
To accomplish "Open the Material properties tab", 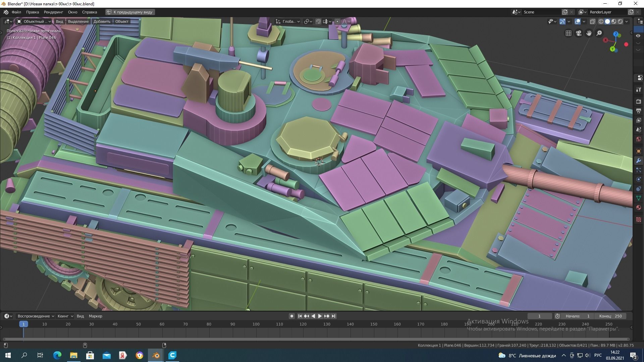I will pos(638,207).
